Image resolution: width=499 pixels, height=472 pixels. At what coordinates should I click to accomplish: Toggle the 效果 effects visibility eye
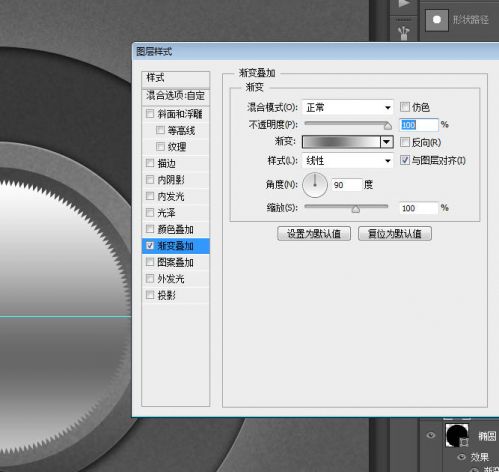(462, 457)
